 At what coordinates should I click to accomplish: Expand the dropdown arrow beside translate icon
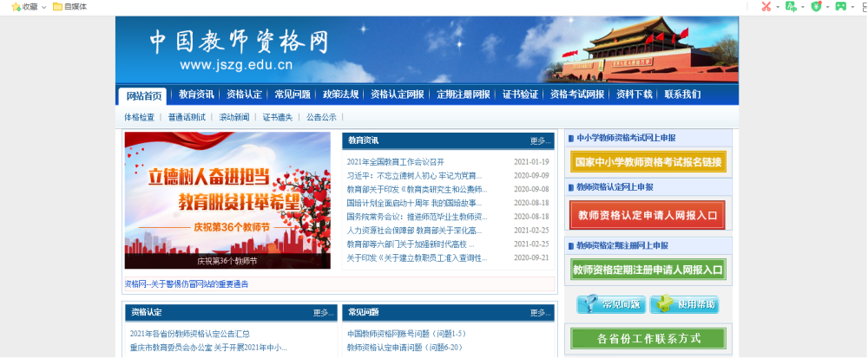(803, 7)
